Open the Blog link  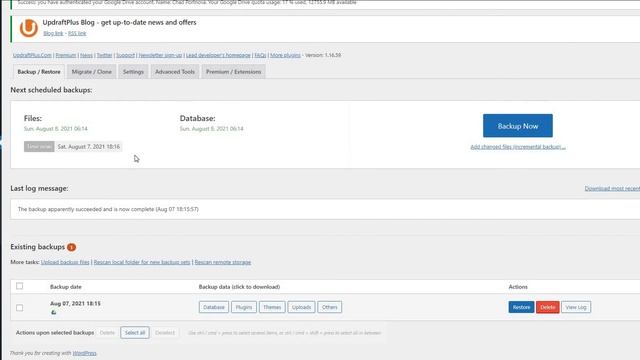53,33
